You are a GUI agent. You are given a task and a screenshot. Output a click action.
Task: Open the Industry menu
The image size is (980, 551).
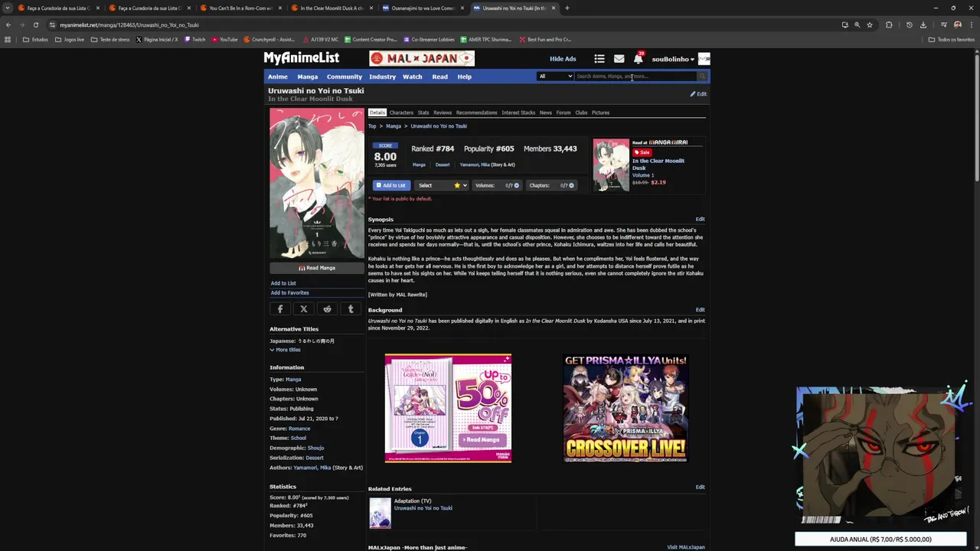click(x=382, y=77)
